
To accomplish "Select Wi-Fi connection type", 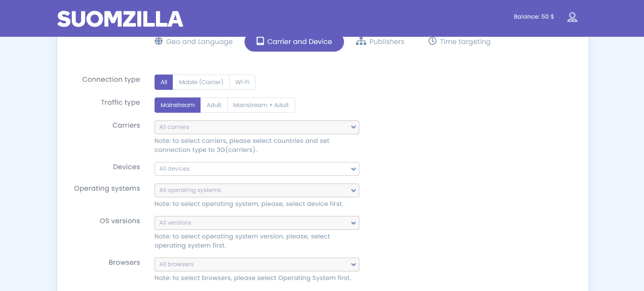I will [x=242, y=82].
